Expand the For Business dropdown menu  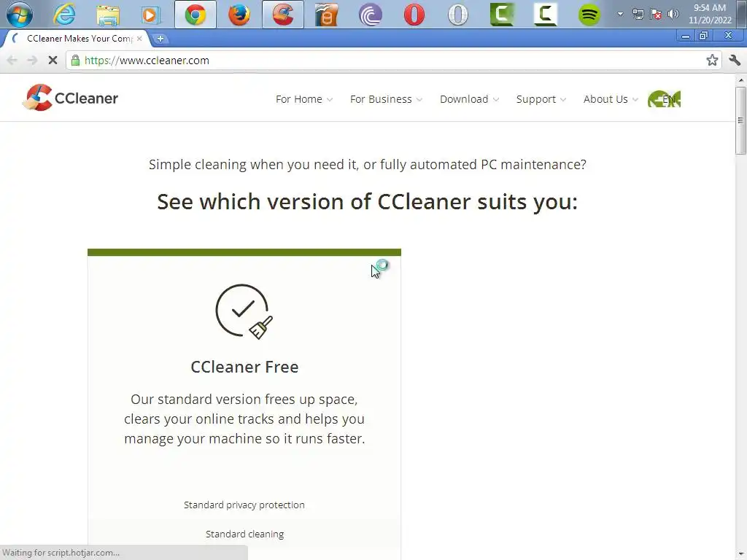pos(386,99)
